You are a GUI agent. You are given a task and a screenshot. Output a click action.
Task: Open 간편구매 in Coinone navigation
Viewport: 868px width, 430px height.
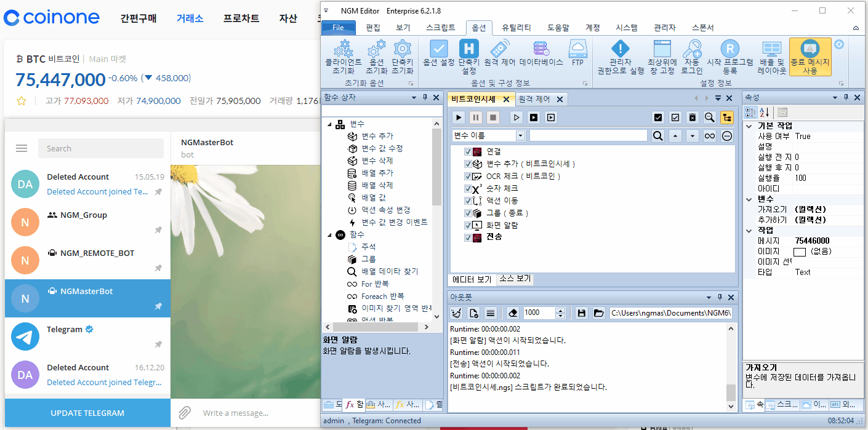click(139, 18)
